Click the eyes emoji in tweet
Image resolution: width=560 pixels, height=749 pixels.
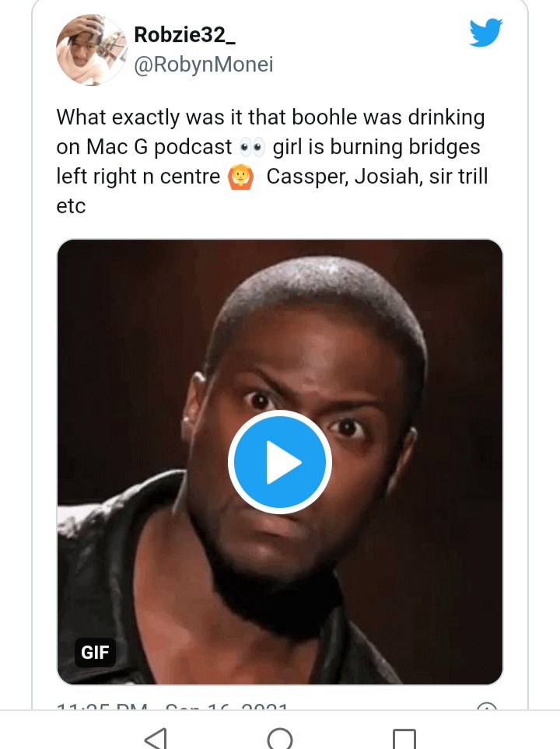pyautogui.click(x=252, y=147)
